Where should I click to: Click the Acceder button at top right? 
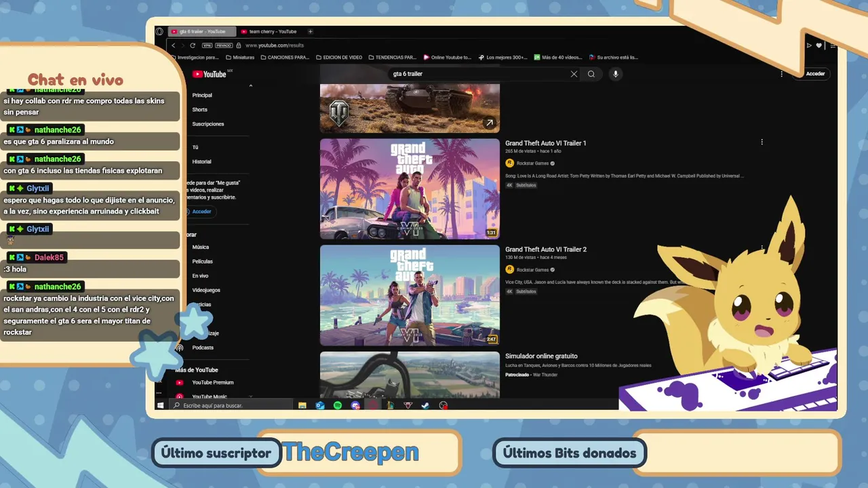814,74
